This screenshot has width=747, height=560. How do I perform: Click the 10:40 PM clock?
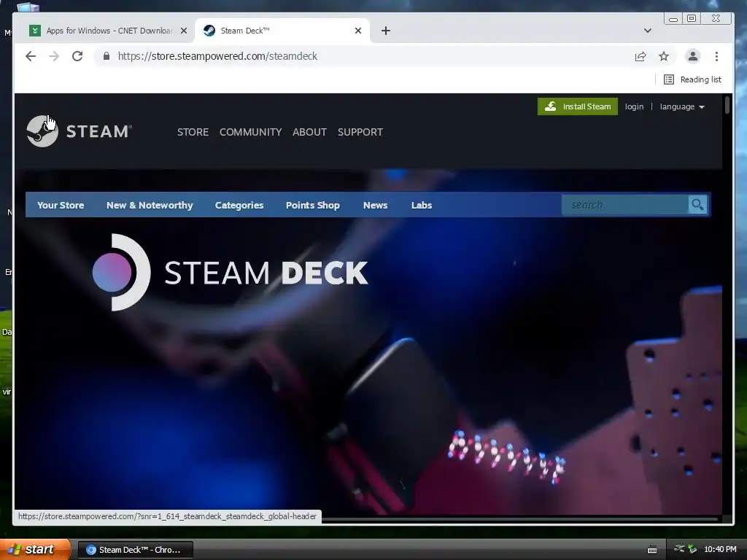point(720,550)
